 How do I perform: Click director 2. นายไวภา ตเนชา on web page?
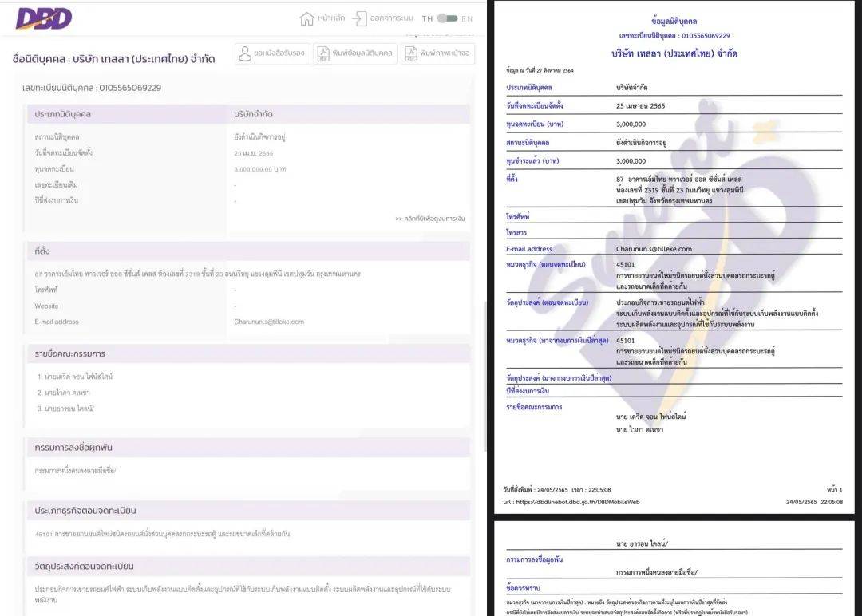tap(63, 393)
